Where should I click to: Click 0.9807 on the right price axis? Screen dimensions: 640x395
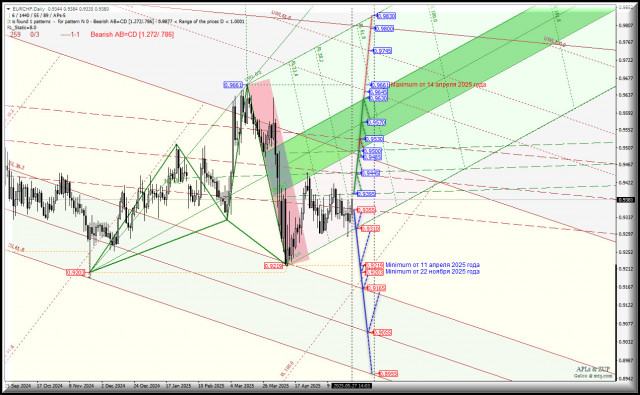coord(626,25)
